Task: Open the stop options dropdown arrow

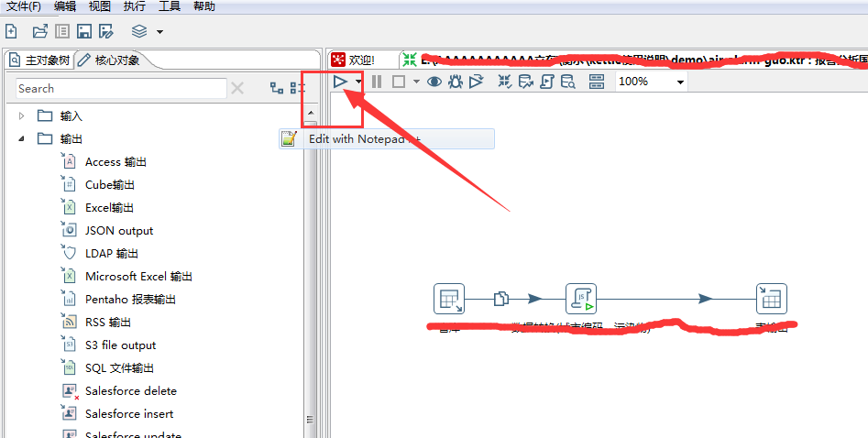Action: coord(416,82)
